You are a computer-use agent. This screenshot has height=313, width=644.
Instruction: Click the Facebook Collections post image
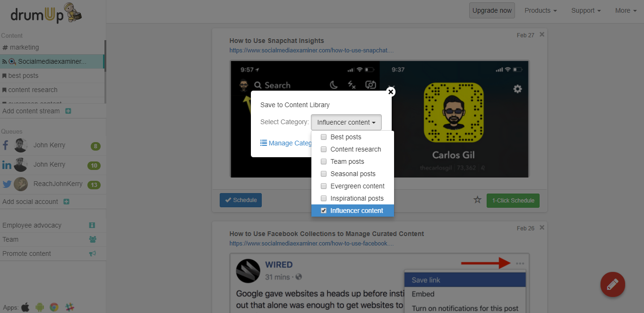[380, 283]
